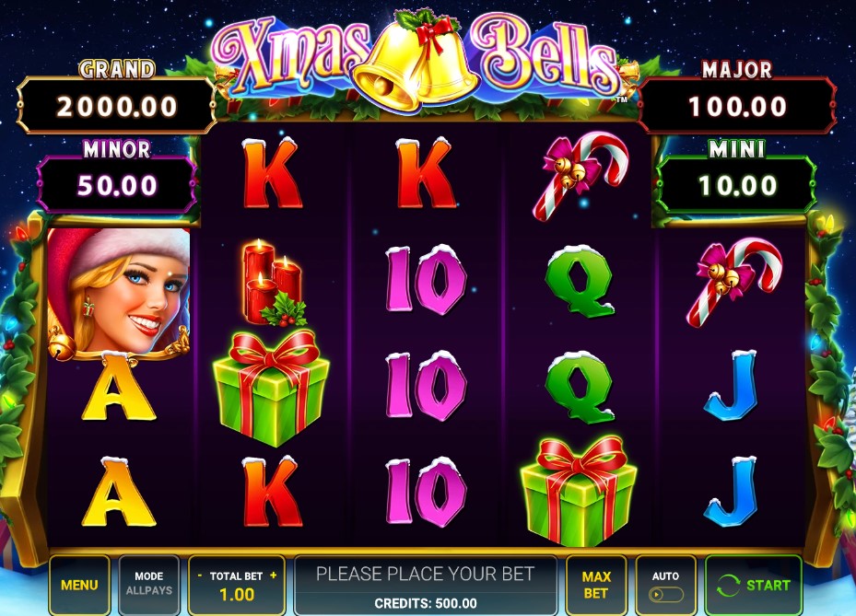Click the MAX BET button
This screenshot has height=616, width=856.
[596, 585]
